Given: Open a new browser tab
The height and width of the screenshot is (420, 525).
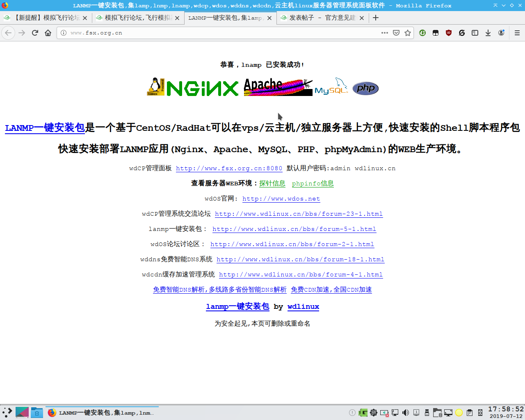Looking at the screenshot, I should 376,18.
